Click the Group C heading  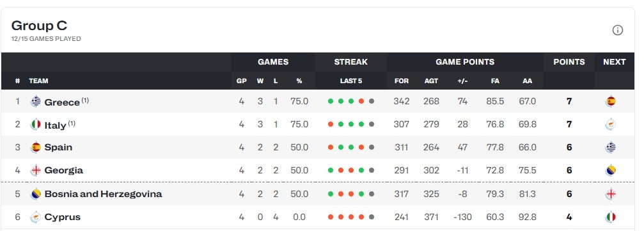[39, 26]
